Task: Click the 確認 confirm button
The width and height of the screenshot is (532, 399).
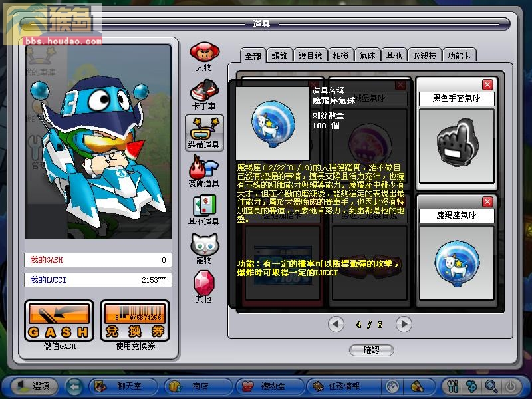Action: pyautogui.click(x=372, y=350)
